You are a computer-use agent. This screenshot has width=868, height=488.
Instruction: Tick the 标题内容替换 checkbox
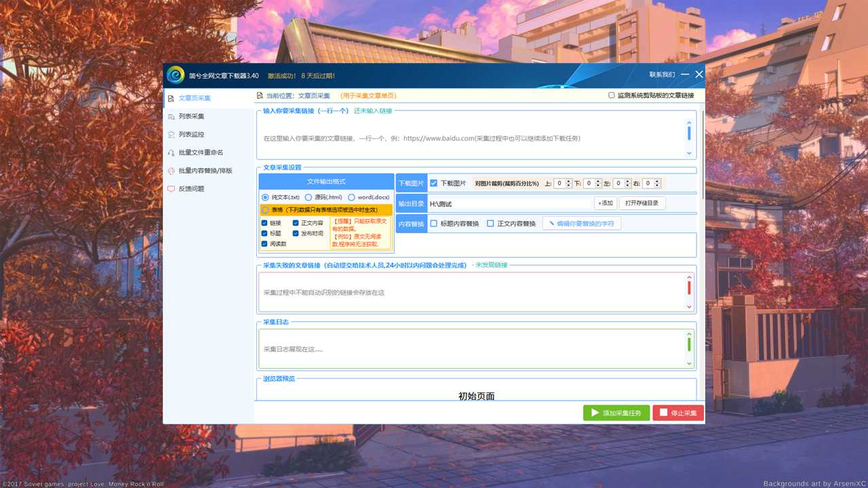(x=434, y=224)
